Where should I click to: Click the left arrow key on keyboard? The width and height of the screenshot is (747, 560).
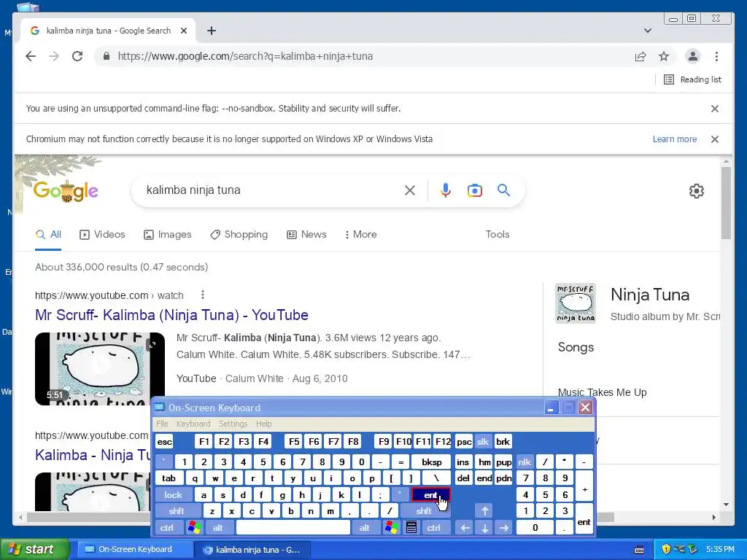click(465, 528)
